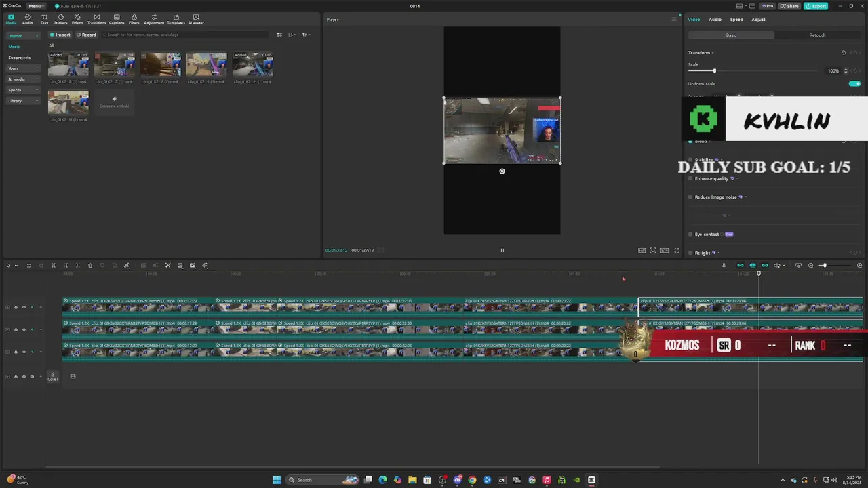Image resolution: width=868 pixels, height=488 pixels.
Task: Enable the Reduce image noise checkbox
Action: (690, 197)
